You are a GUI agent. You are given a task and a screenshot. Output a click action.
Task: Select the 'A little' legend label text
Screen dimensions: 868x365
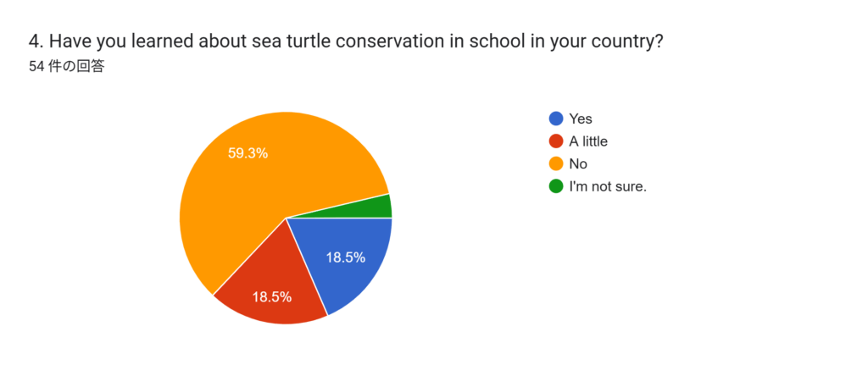(588, 141)
